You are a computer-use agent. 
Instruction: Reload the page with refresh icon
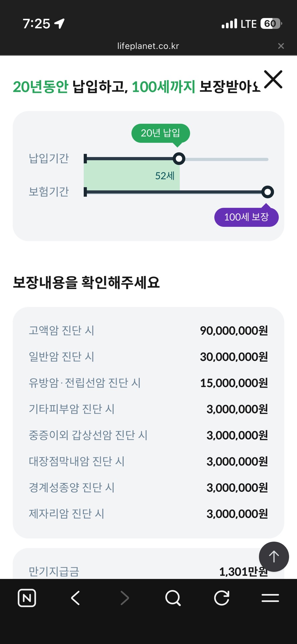(222, 598)
